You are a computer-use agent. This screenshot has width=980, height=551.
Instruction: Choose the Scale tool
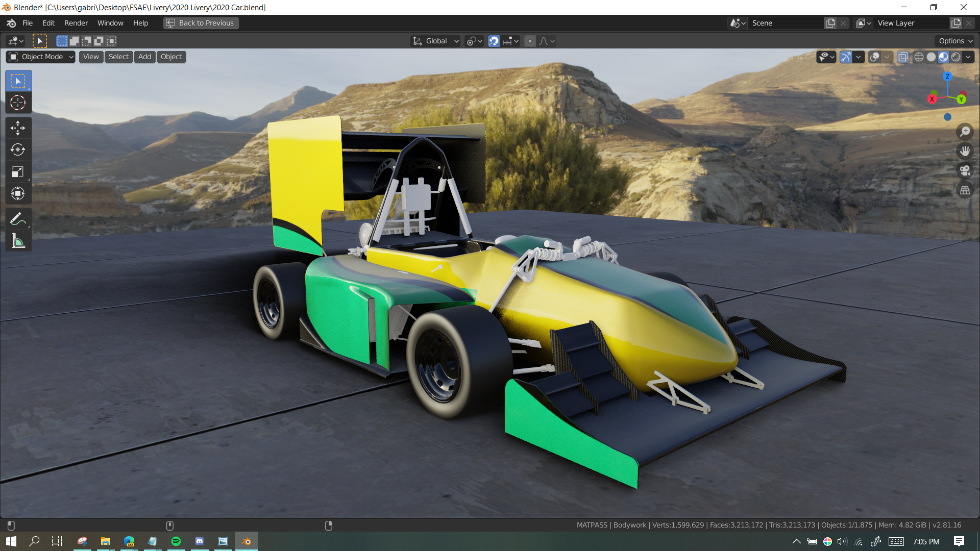(18, 172)
